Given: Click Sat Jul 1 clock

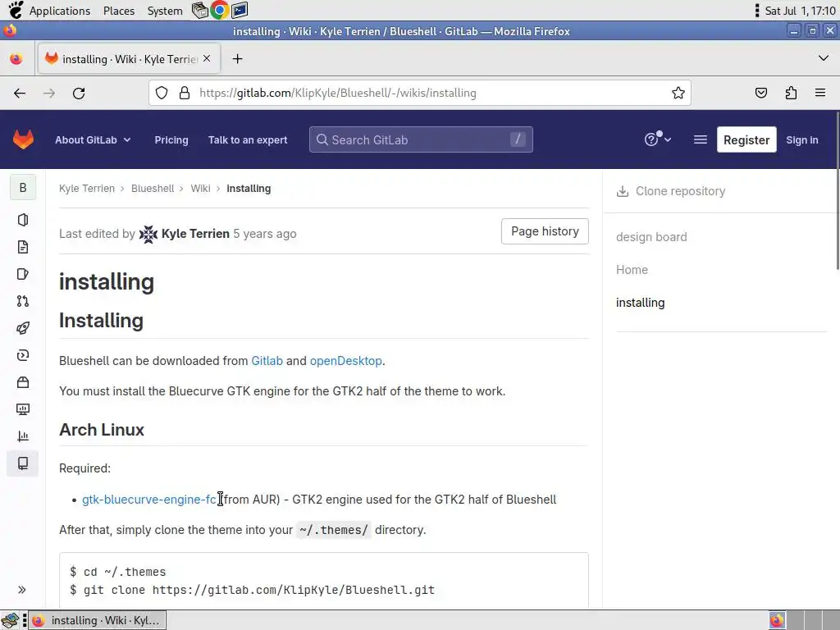Looking at the screenshot, I should click(x=799, y=11).
